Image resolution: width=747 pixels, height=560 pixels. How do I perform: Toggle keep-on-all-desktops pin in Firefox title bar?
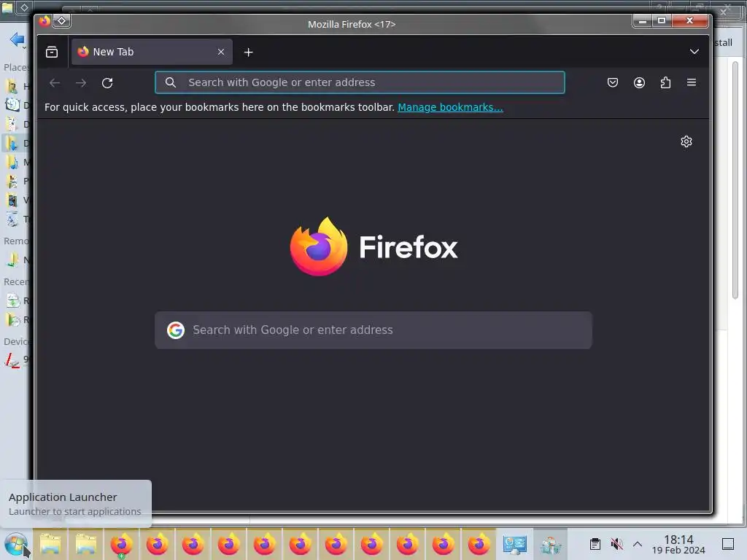coord(62,21)
